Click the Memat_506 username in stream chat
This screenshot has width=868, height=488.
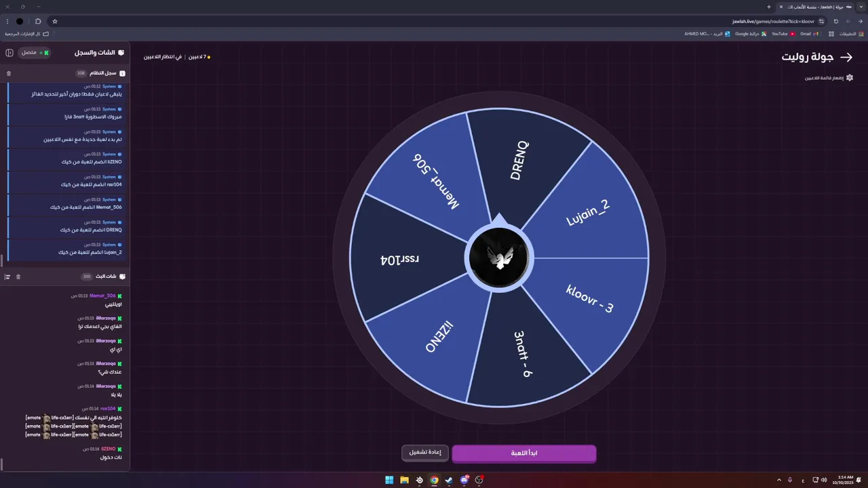tap(102, 296)
